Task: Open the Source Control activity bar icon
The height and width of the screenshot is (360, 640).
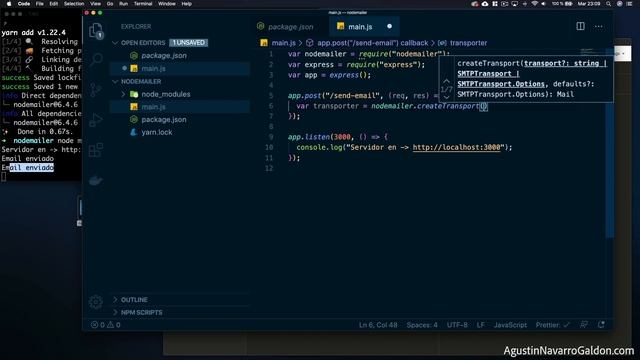Action: [x=96, y=89]
